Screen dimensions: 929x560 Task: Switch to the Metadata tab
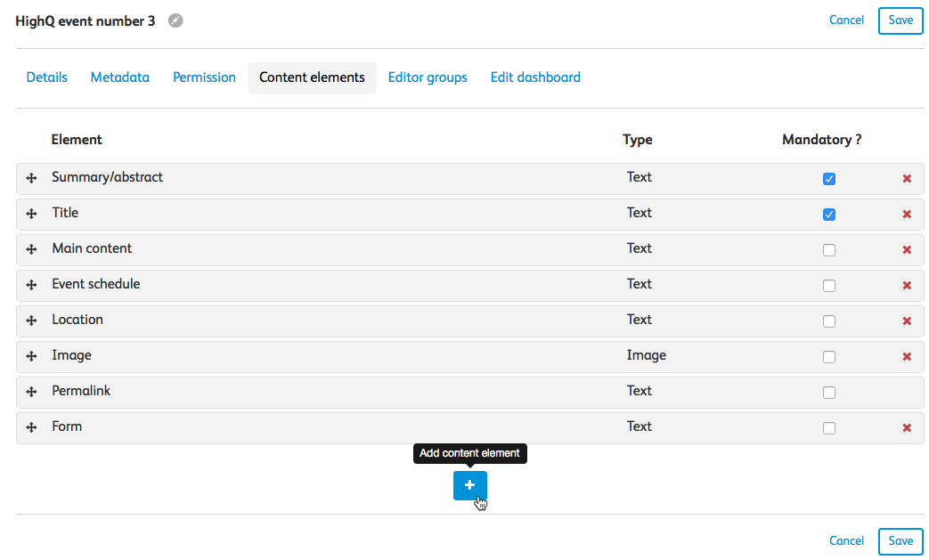point(120,77)
